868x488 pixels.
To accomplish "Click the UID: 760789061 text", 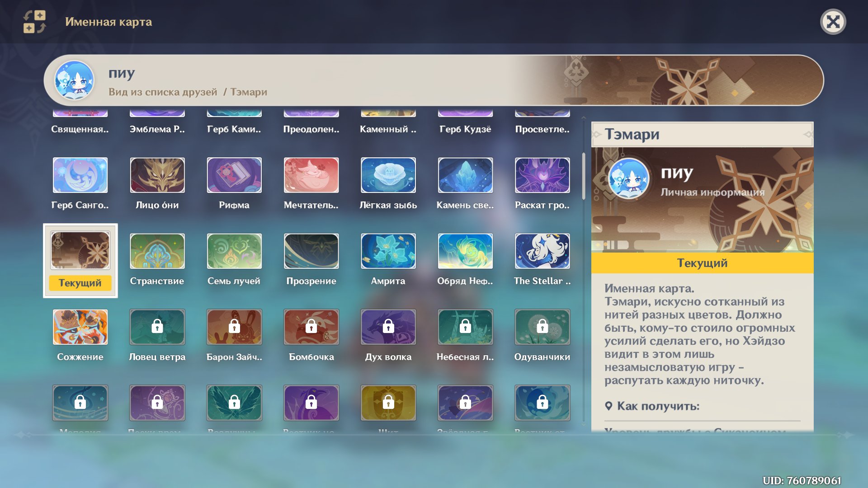I will click(802, 480).
